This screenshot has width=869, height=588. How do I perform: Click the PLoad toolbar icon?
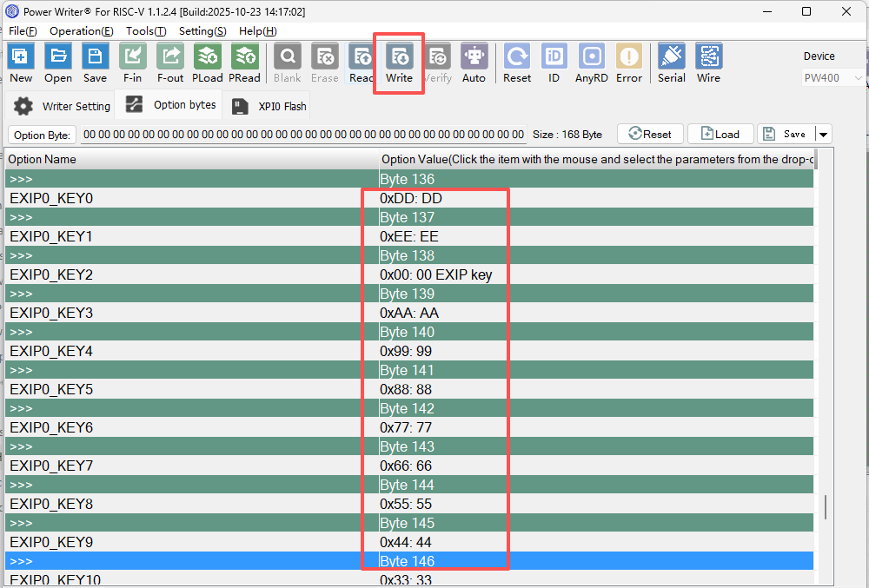pos(208,57)
